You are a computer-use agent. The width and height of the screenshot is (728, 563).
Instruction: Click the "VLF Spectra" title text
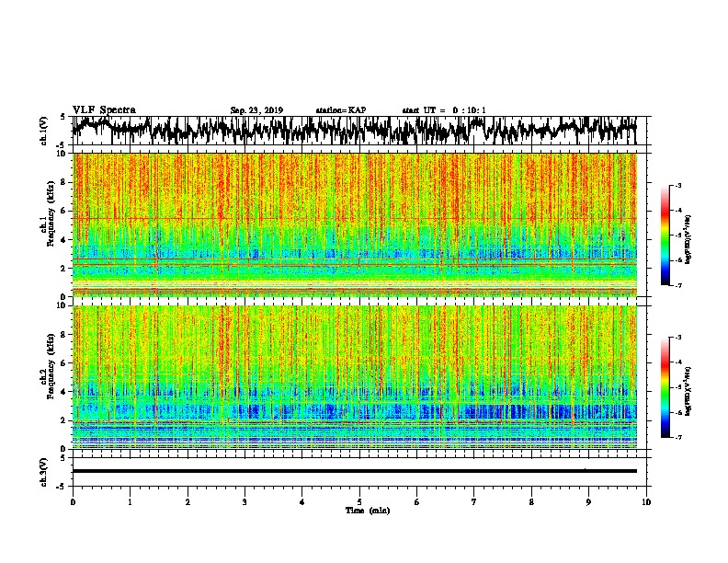pos(104,110)
